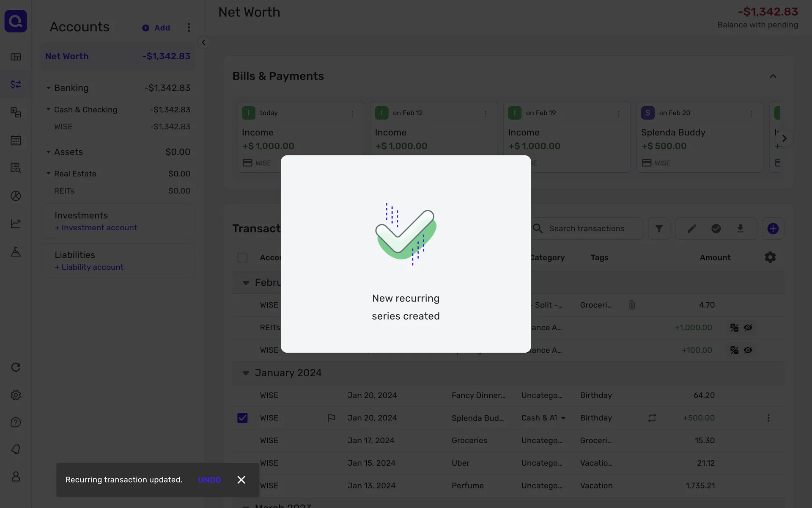Click the + Investment account link
812x508 pixels.
pyautogui.click(x=96, y=228)
